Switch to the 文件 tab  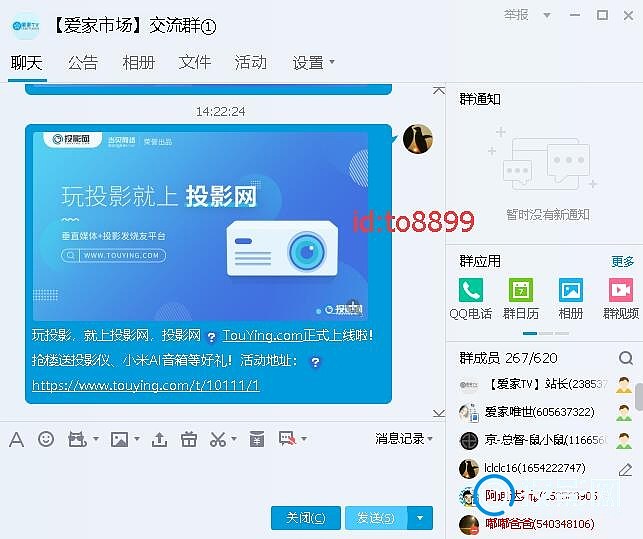click(x=195, y=63)
